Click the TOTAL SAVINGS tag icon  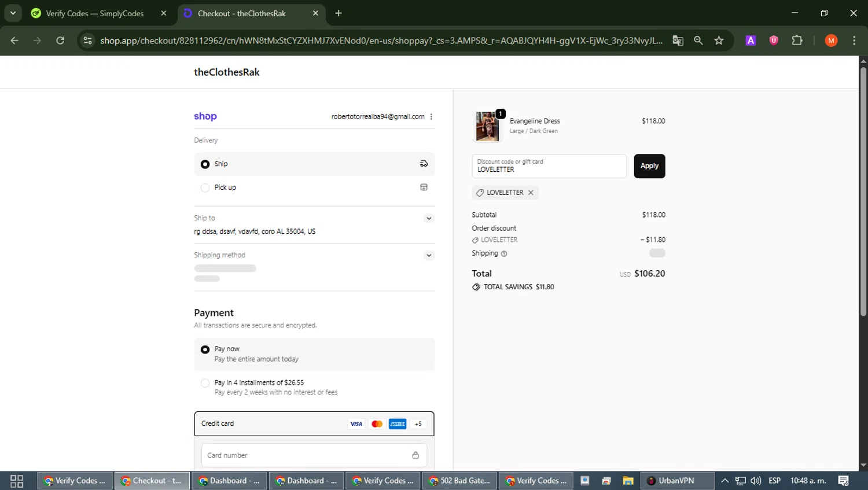click(x=476, y=287)
